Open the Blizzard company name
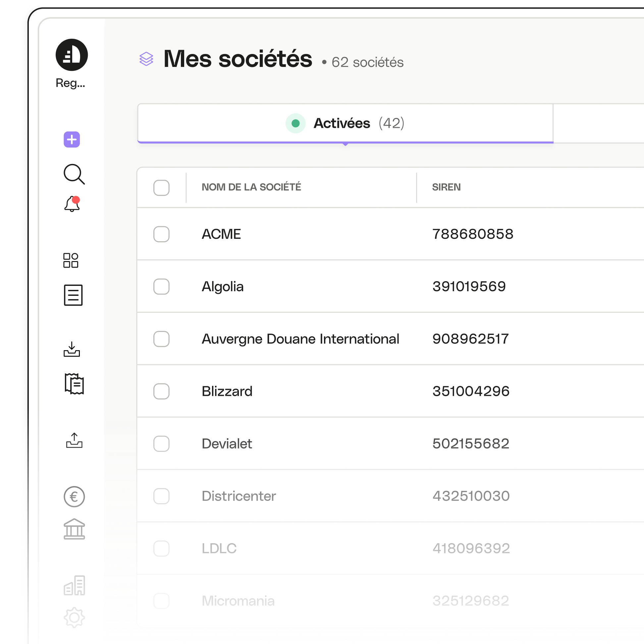The width and height of the screenshot is (644, 644). click(227, 391)
